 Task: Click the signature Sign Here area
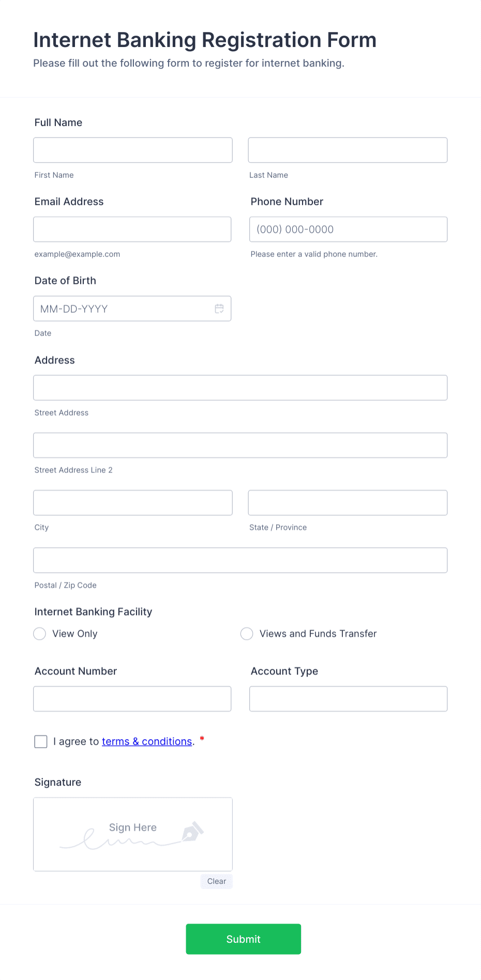132,834
